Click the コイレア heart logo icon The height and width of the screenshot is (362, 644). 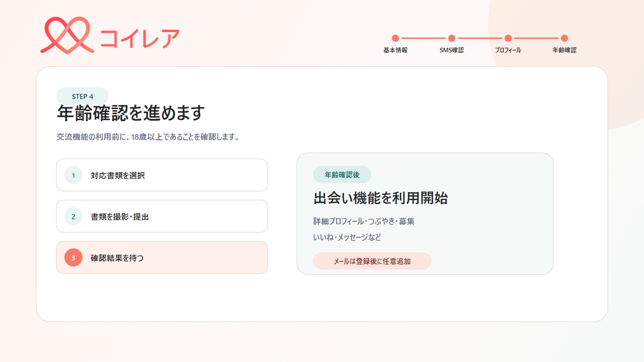click(67, 35)
